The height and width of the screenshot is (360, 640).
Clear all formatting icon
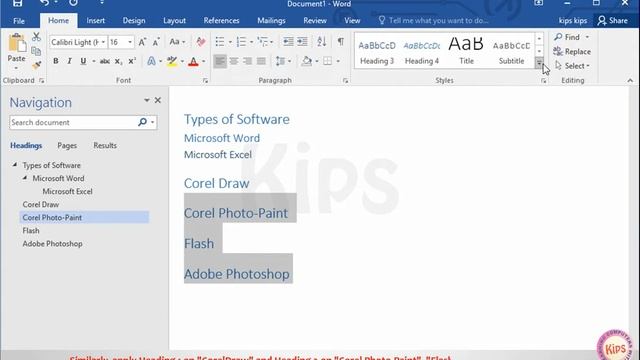tap(200, 42)
